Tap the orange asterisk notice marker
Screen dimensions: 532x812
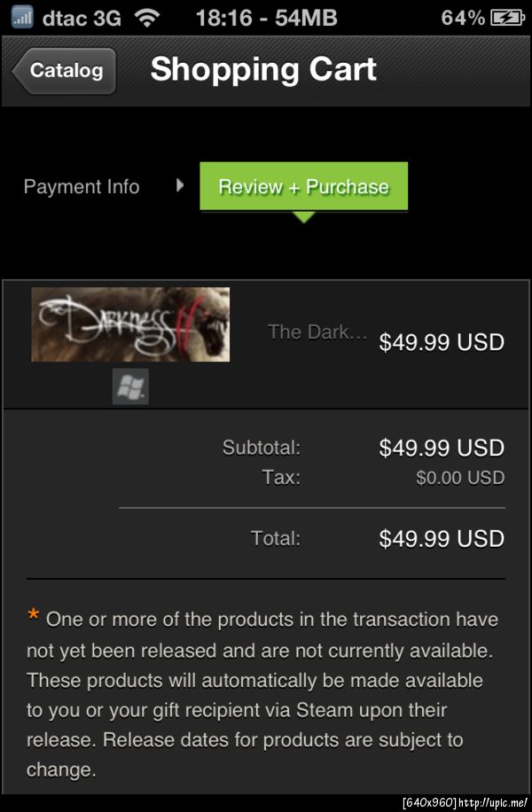pyautogui.click(x=34, y=615)
